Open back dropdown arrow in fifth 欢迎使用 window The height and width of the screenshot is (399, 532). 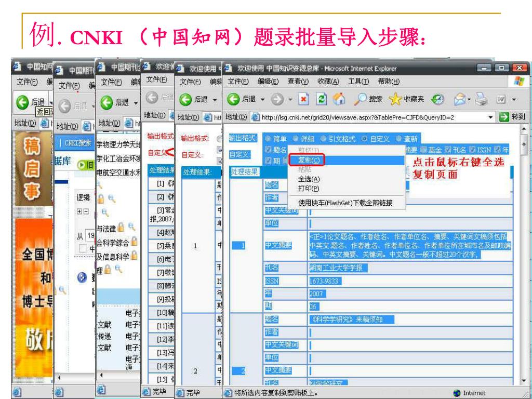tap(215, 100)
